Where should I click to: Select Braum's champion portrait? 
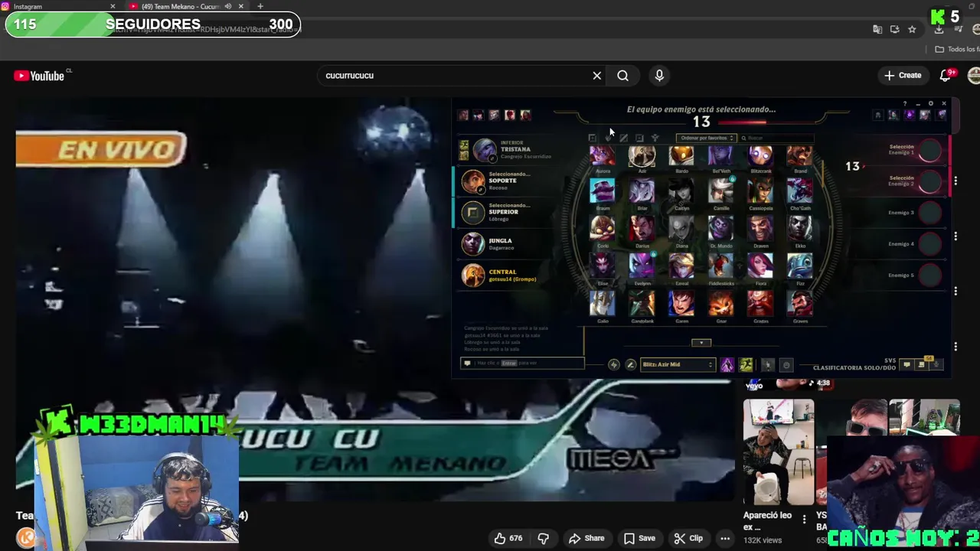[603, 191]
